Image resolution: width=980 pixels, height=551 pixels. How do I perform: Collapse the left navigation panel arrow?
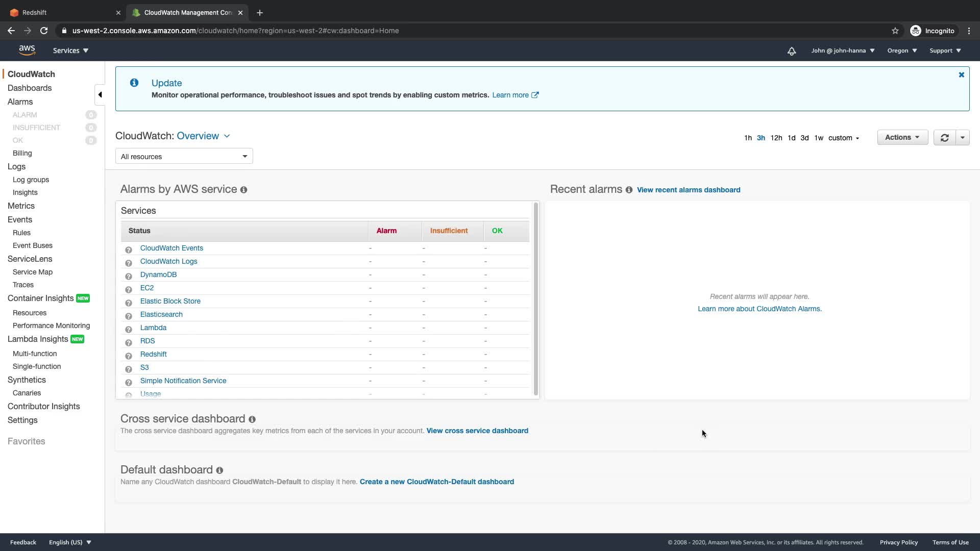(x=100, y=94)
